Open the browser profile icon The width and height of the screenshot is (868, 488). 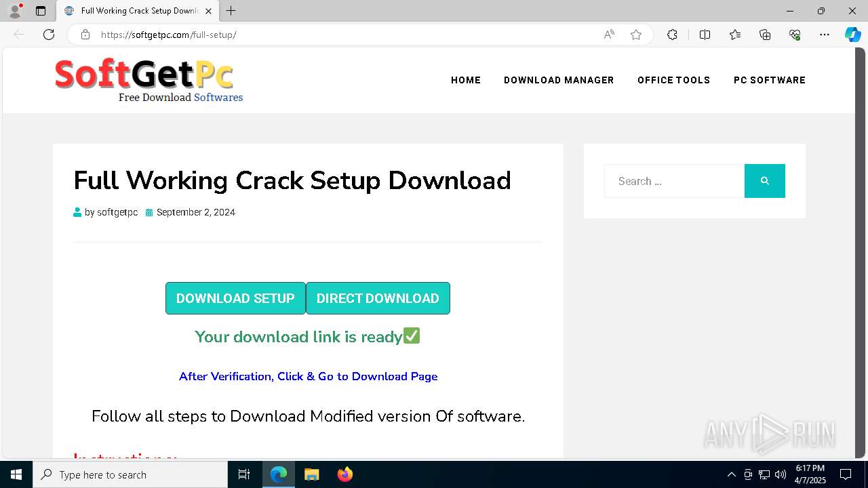(14, 11)
